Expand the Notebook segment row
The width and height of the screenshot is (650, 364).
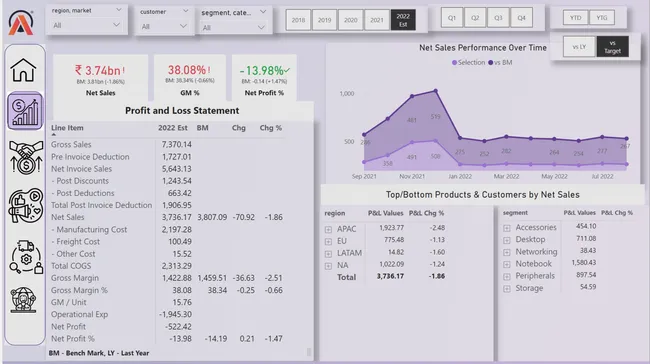507,264
